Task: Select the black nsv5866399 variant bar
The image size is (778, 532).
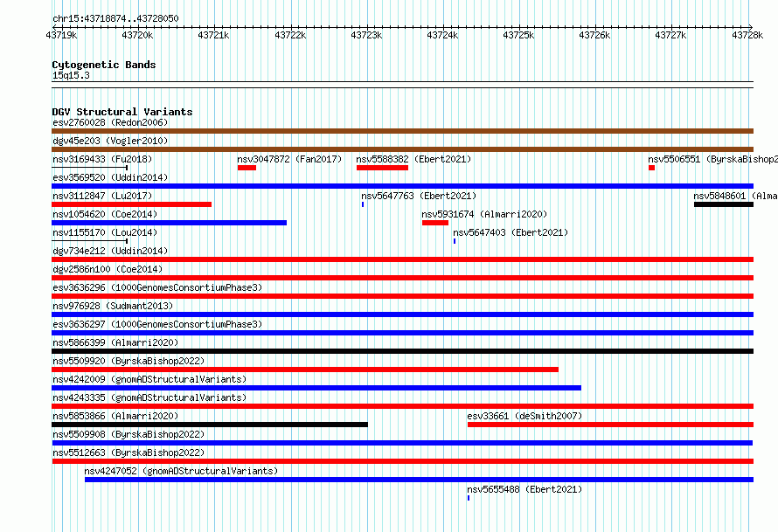Action: pyautogui.click(x=402, y=351)
